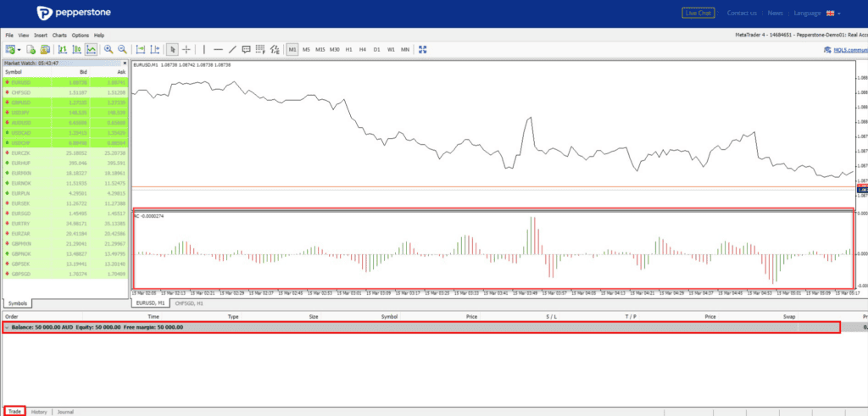Toggle the M1 timeframe button

pyautogui.click(x=292, y=49)
